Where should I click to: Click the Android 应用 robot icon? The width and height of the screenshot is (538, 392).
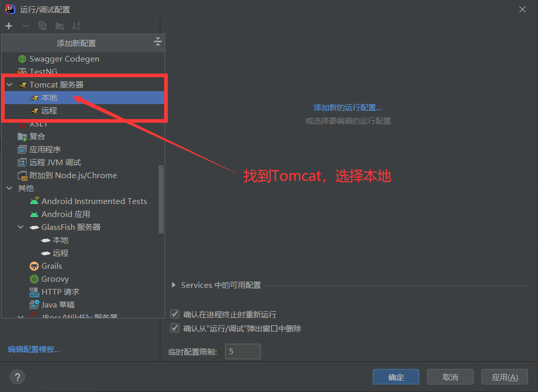[x=34, y=214]
